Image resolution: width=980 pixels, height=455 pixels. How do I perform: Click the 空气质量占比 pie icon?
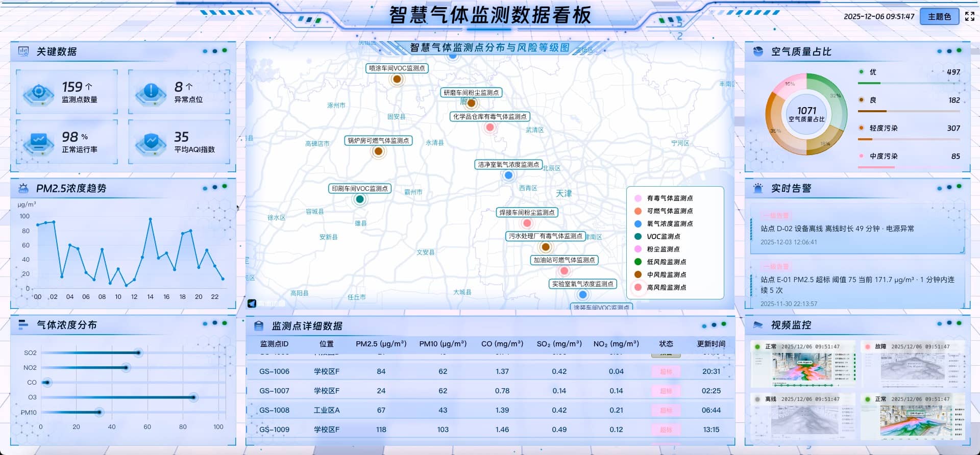pos(758,52)
